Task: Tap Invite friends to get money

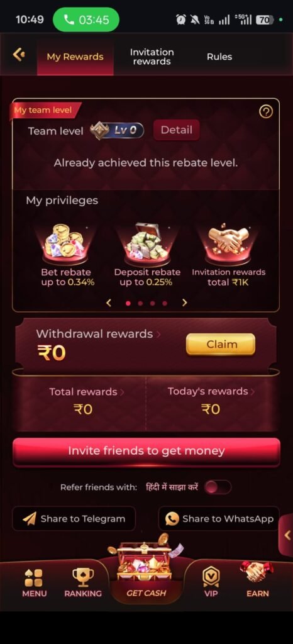Action: pos(146,451)
